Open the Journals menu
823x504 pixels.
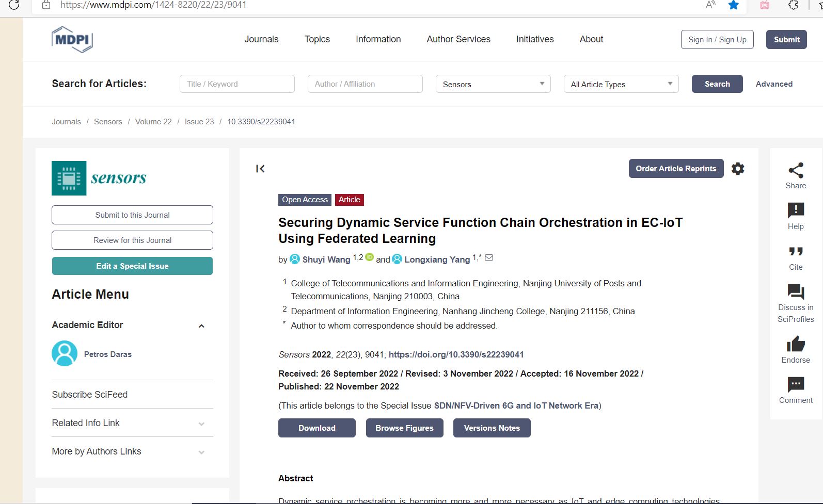click(x=261, y=39)
